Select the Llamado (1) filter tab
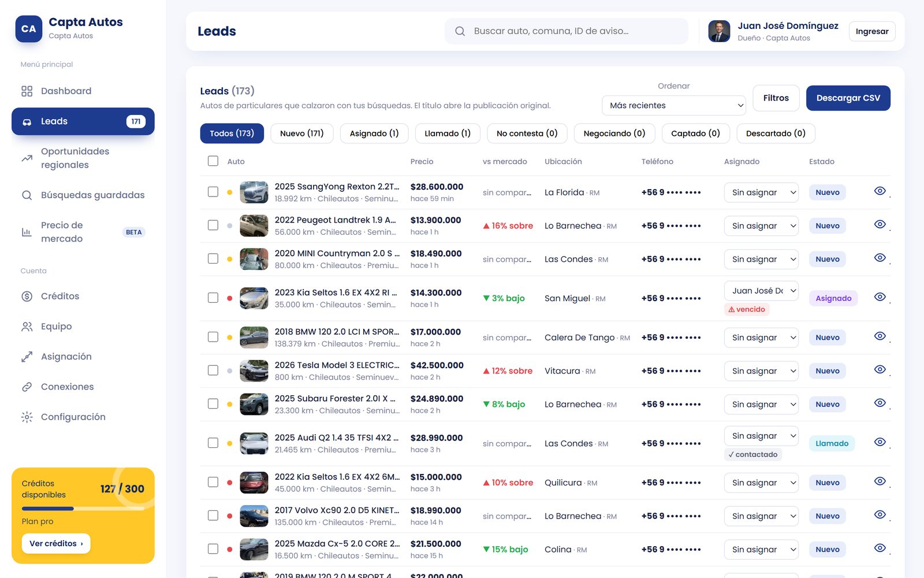 pos(448,134)
